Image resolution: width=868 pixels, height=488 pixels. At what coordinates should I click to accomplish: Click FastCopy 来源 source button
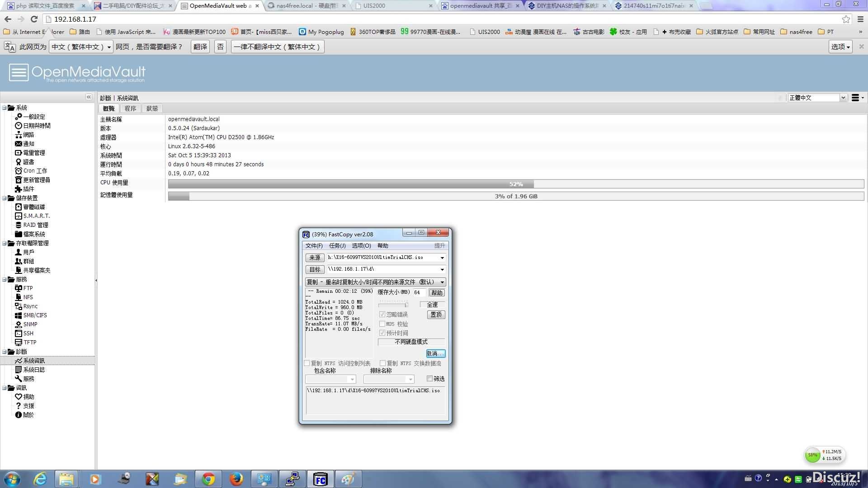point(315,258)
